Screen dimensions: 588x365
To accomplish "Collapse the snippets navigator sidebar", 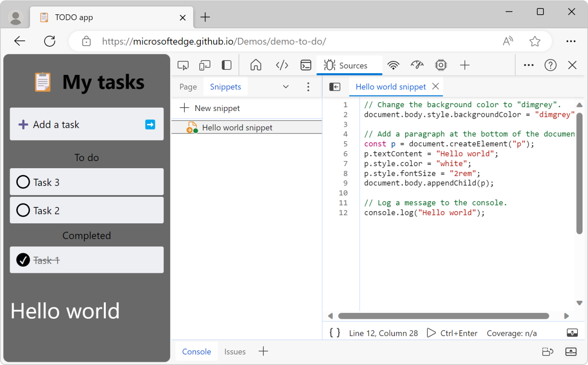I will coord(335,87).
